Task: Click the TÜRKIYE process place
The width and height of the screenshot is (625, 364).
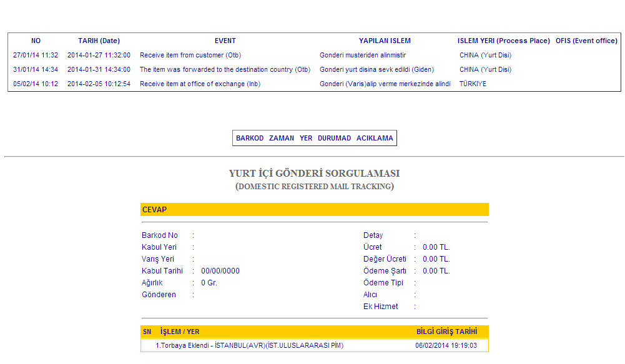Action: pyautogui.click(x=473, y=84)
